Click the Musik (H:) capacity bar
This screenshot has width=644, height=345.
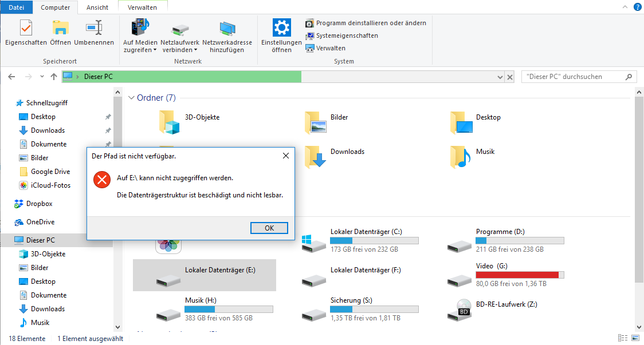coord(229,310)
